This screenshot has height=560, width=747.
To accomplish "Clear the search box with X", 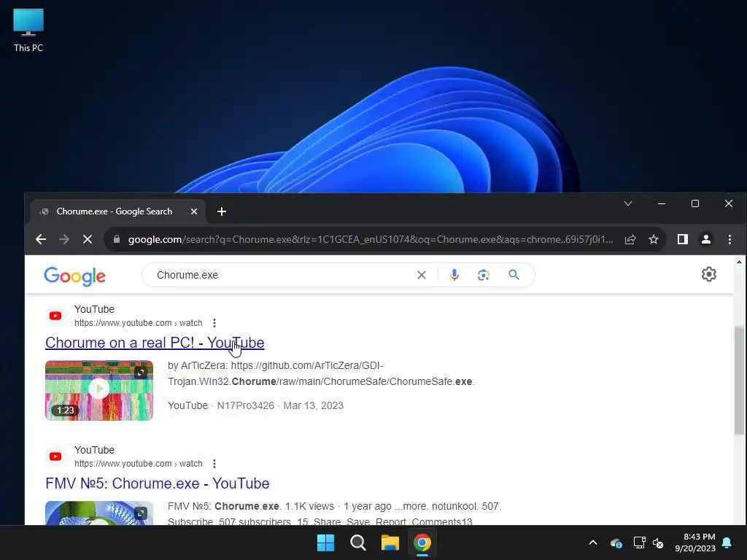I will tap(422, 275).
